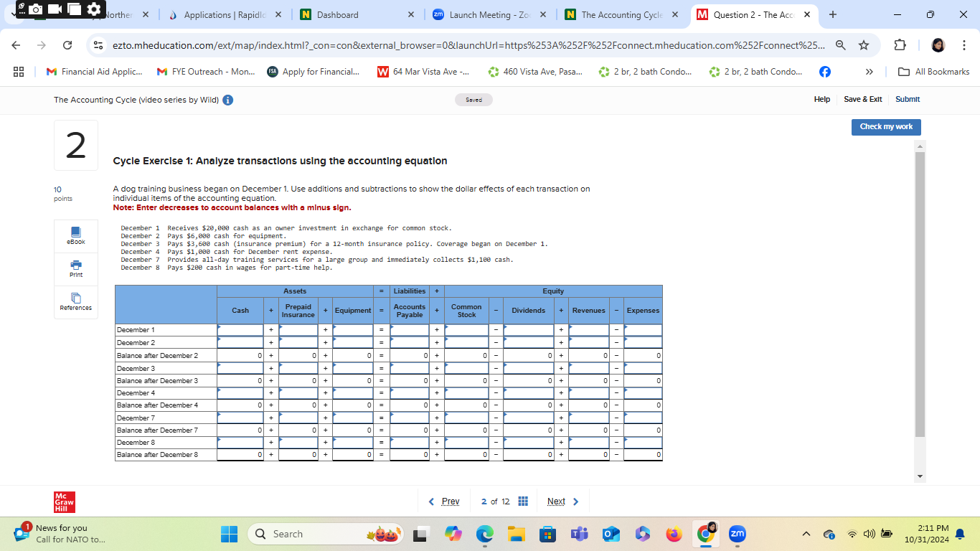Click the Check my work button
This screenshot has width=980, height=551.
point(886,127)
